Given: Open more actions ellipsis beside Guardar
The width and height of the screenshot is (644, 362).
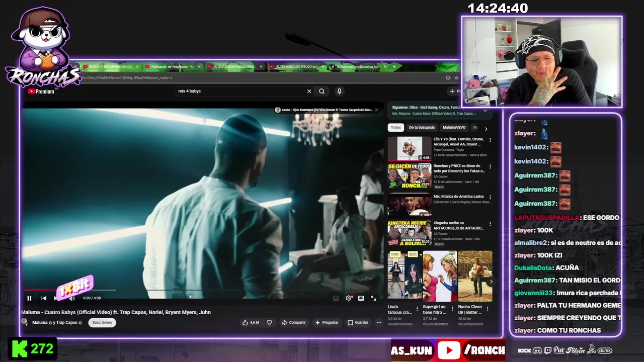Looking at the screenshot, I should pyautogui.click(x=379, y=322).
